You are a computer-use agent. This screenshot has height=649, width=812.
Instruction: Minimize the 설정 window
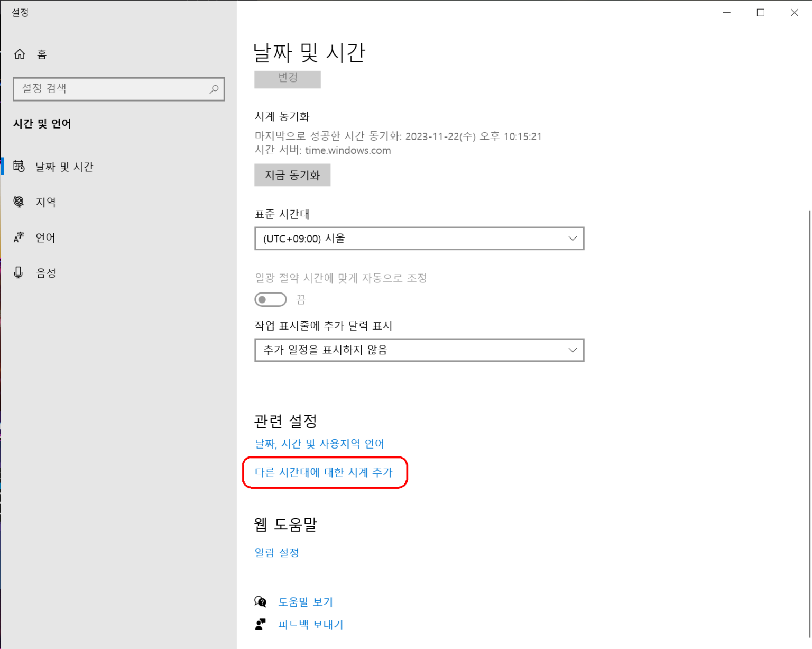pos(727,13)
